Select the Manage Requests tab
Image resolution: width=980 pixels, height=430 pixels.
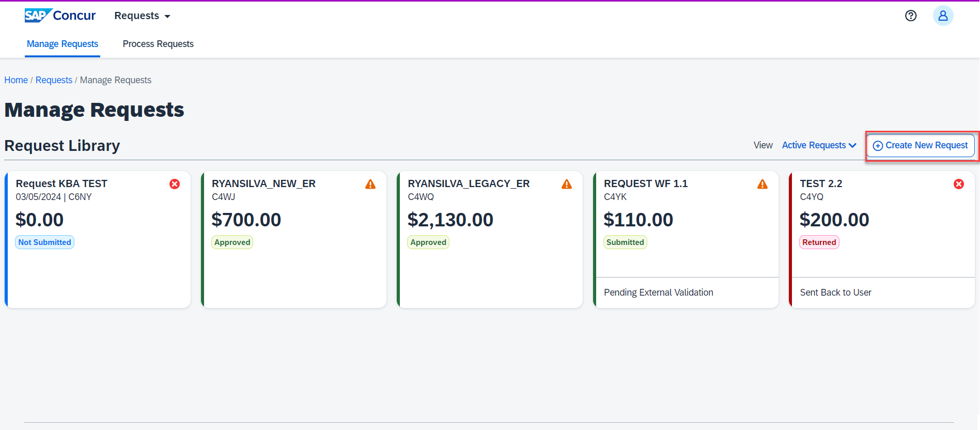coord(63,44)
